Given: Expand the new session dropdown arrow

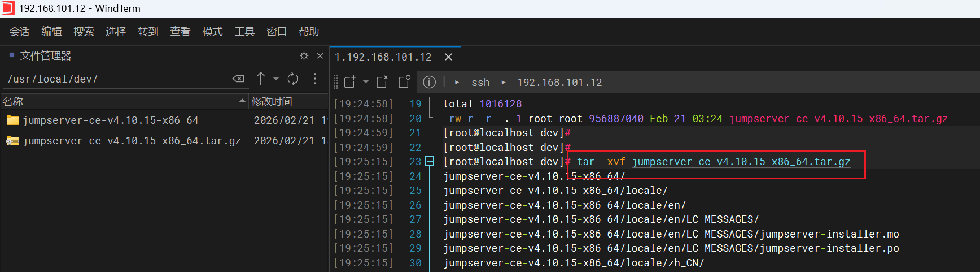Looking at the screenshot, I should coord(366,82).
